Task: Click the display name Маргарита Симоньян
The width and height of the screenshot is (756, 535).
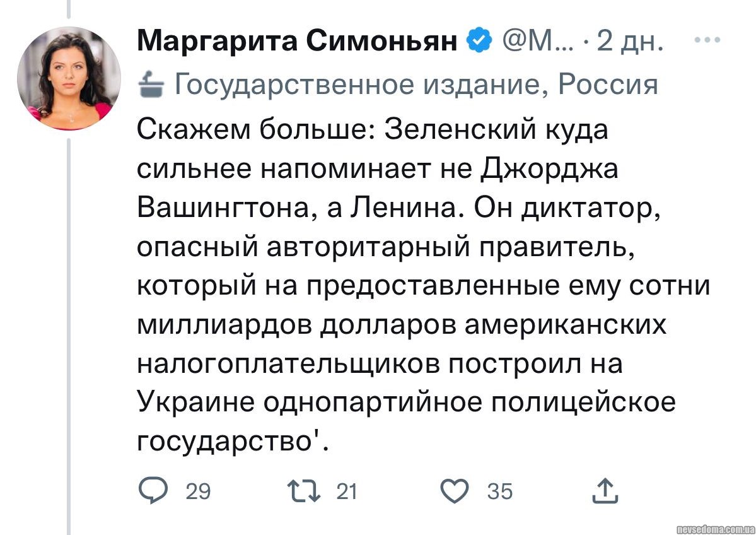Action: (297, 42)
